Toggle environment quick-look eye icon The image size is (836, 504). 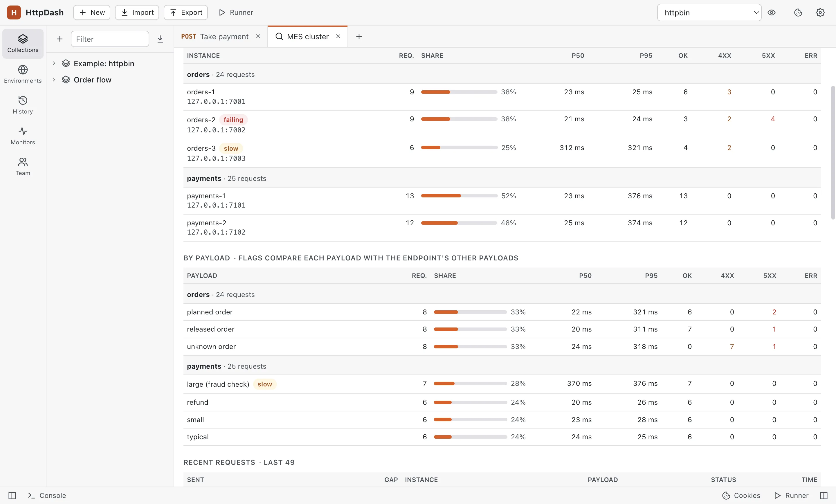click(772, 12)
